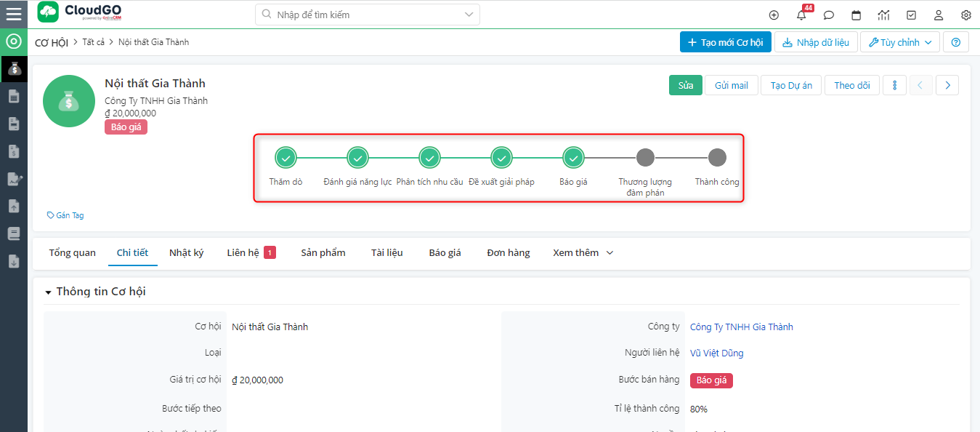The image size is (980, 432).
Task: Open the Sản phẩm tab
Action: (x=323, y=253)
